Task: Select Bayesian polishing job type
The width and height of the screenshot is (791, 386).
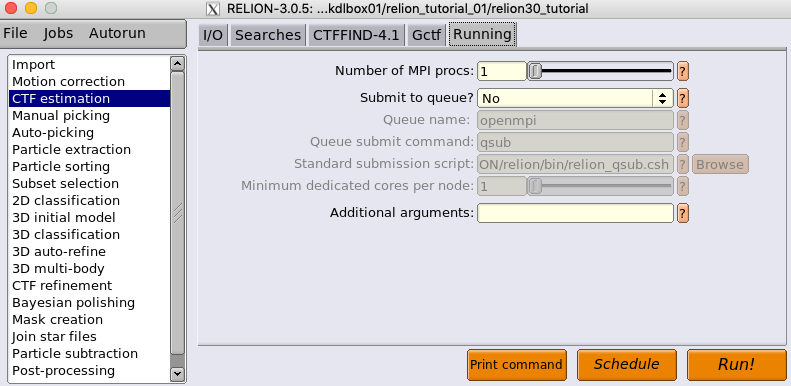Action: (x=89, y=303)
